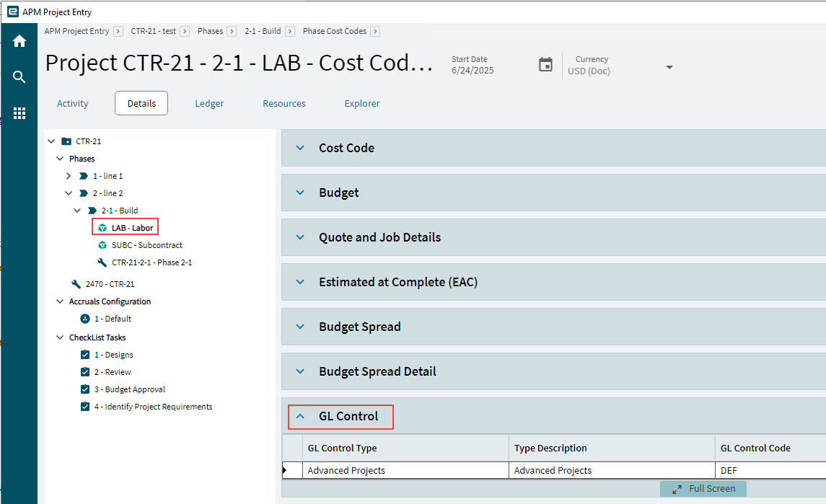This screenshot has width=826, height=504.
Task: Click the row selector arrow of Advanced Projects row
Action: (284, 470)
